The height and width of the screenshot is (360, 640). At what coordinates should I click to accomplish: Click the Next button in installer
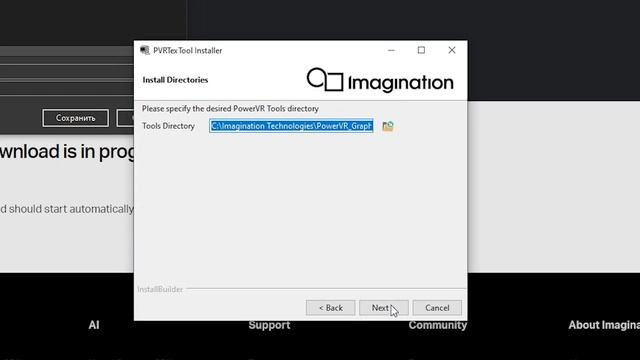tap(383, 308)
